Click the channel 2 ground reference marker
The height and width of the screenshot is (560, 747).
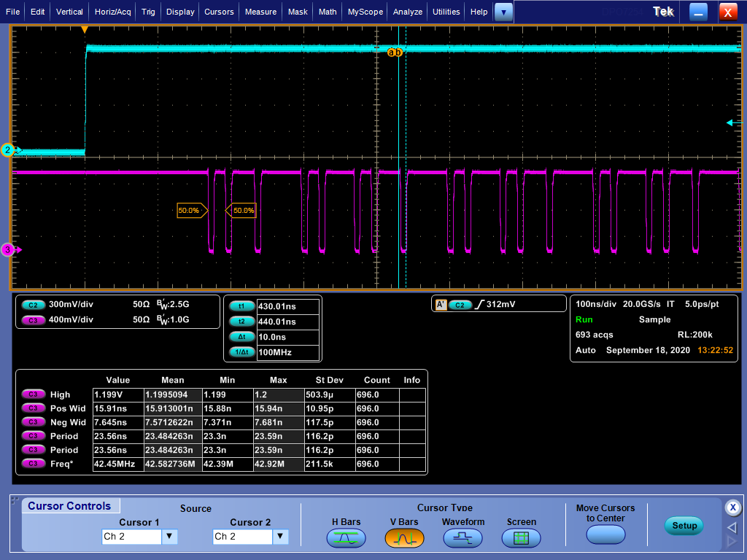(x=8, y=150)
